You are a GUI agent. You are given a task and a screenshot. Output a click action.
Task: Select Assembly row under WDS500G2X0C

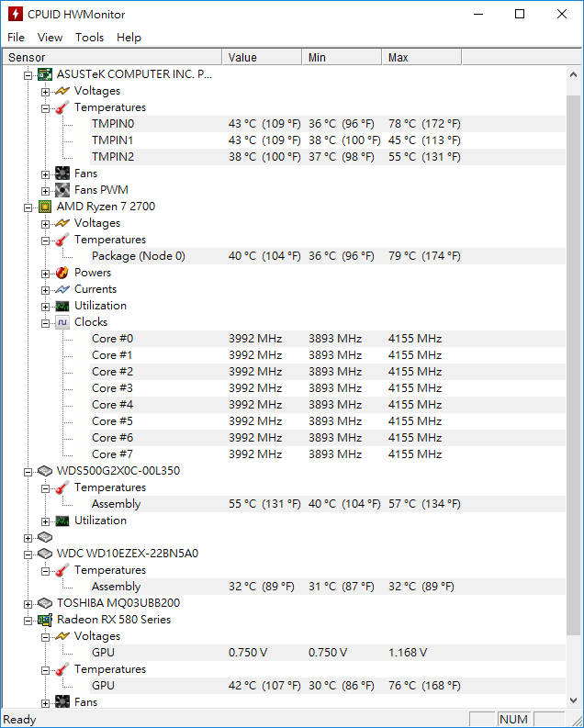[328, 504]
